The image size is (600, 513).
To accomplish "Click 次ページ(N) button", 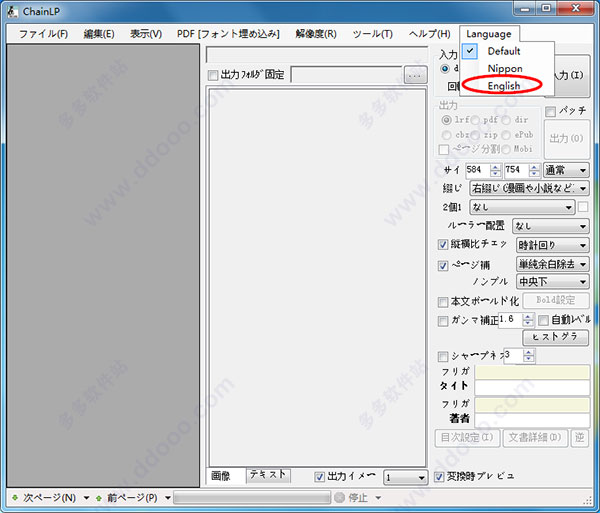I will 50,498.
